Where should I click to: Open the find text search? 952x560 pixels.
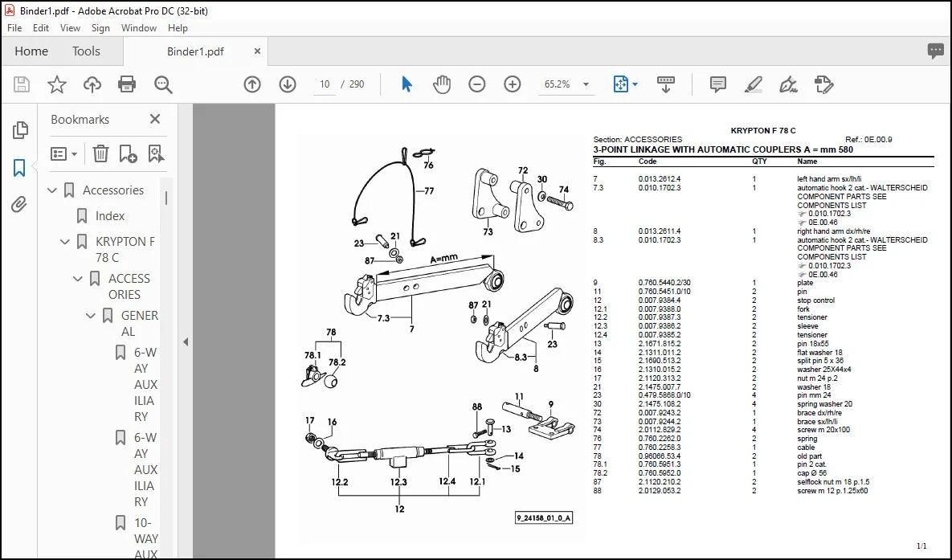163,84
